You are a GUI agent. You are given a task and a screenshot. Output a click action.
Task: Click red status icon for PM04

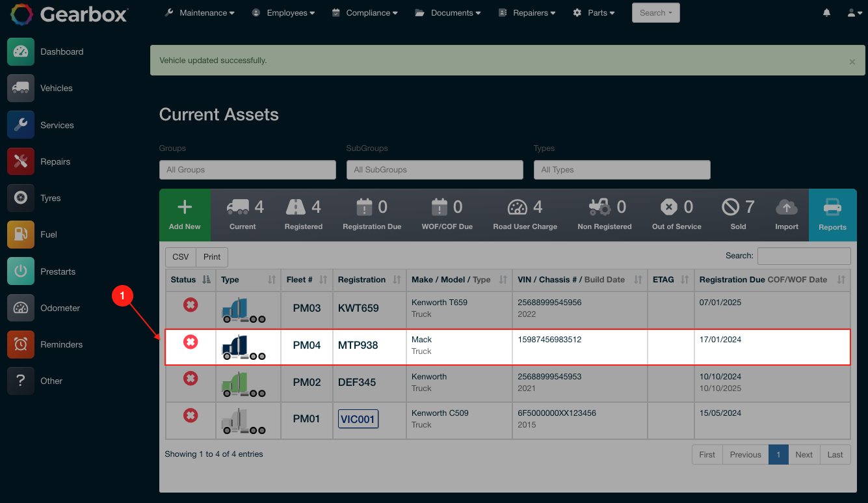pyautogui.click(x=191, y=342)
